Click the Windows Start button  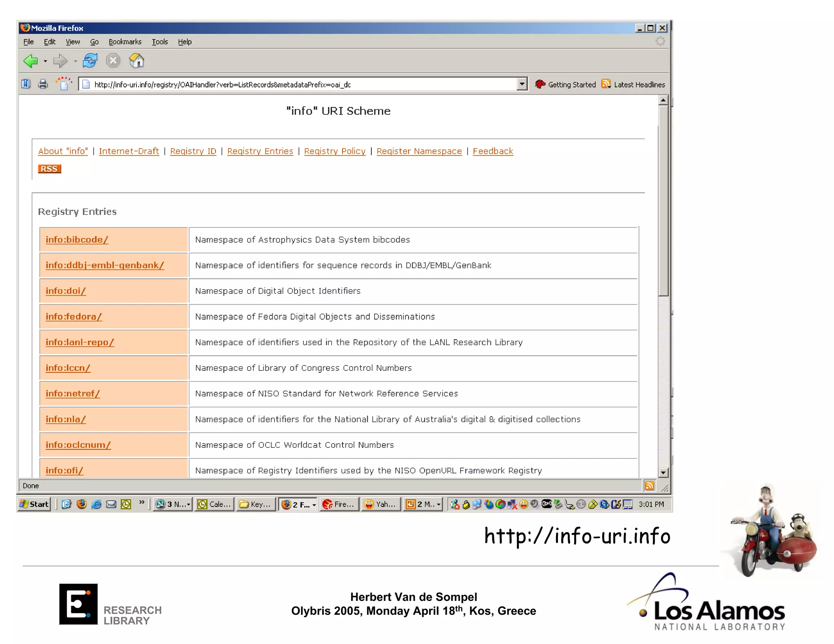(35, 504)
